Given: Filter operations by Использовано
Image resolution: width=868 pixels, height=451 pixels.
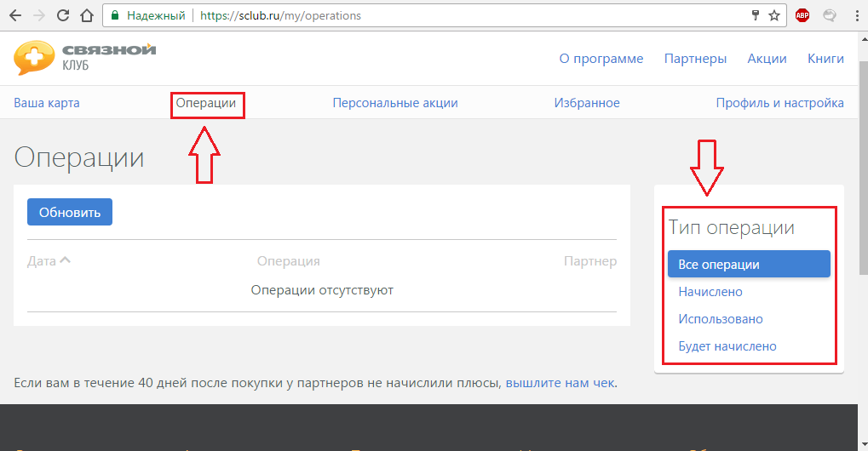Looking at the screenshot, I should [721, 319].
